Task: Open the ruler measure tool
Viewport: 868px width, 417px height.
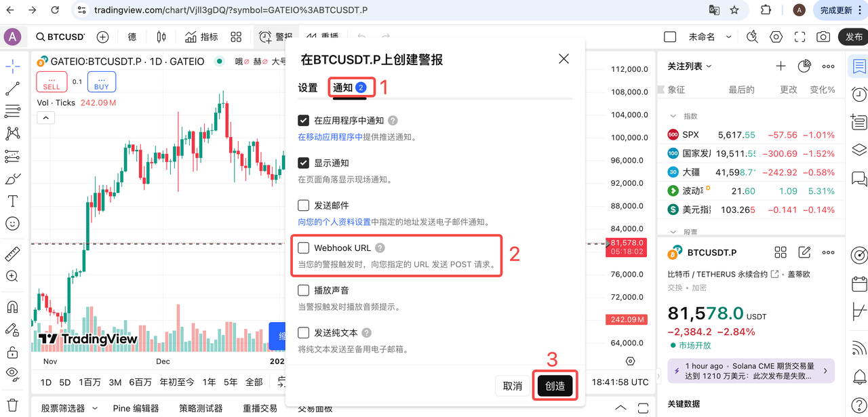Action: click(x=13, y=254)
